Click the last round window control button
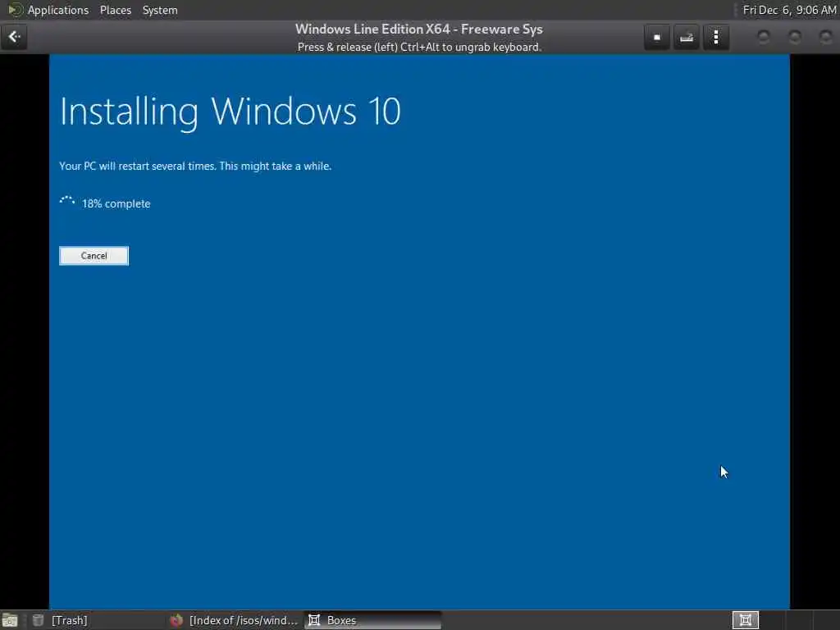Viewport: 840px width, 630px height. click(825, 37)
